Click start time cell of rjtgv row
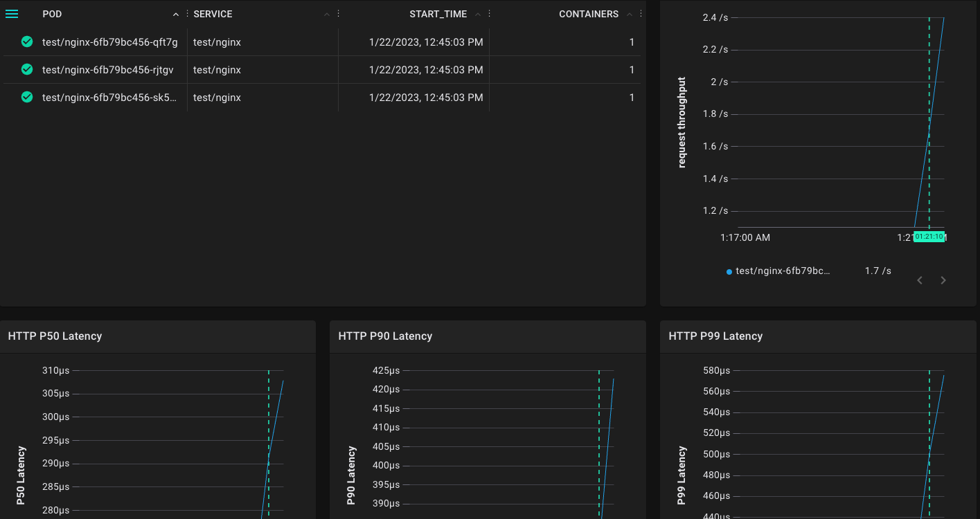This screenshot has height=519, width=980. coord(426,70)
